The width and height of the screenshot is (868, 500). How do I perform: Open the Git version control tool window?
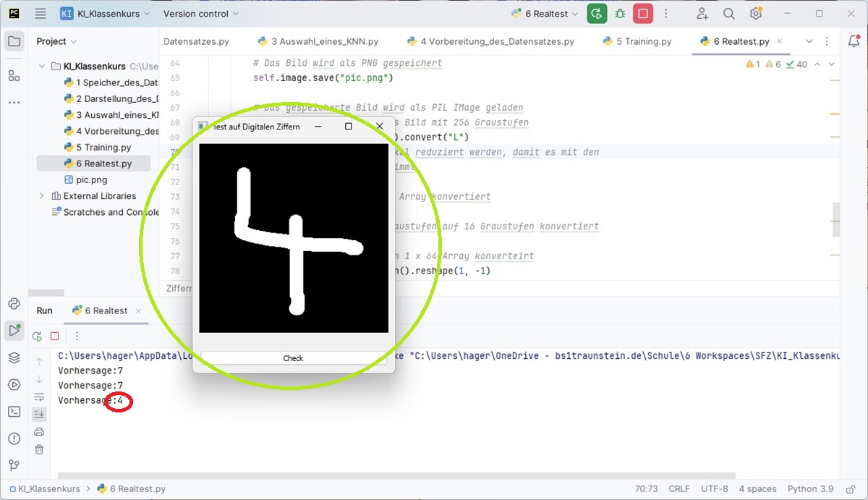(14, 465)
